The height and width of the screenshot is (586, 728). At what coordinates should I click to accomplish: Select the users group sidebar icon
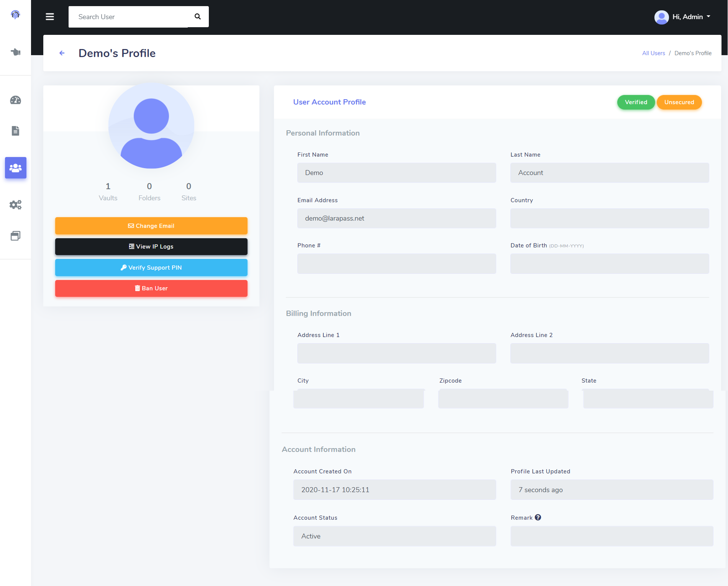click(x=15, y=168)
